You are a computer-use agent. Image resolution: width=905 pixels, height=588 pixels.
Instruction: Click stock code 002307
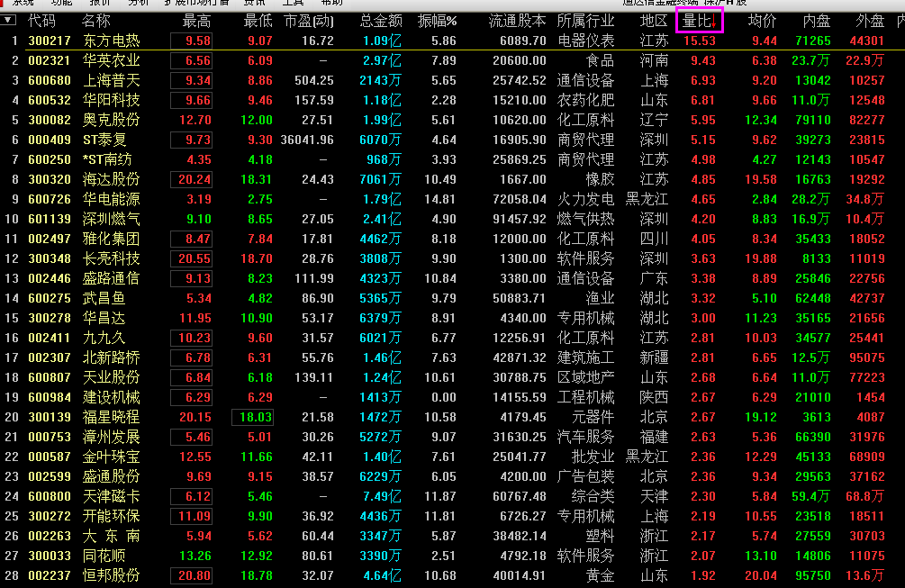50,357
